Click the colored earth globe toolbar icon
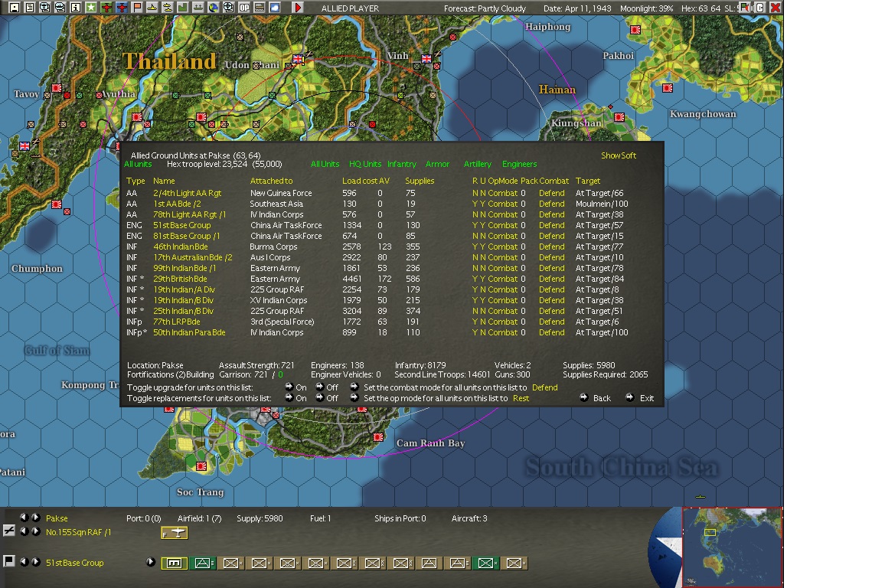This screenshot has width=885, height=588. pos(214,8)
